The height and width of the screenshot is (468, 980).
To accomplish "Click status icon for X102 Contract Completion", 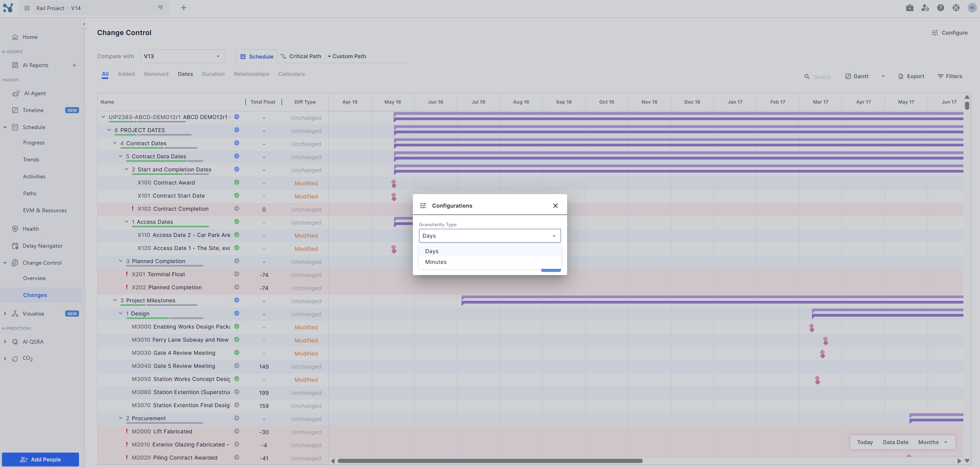I will coord(237,208).
